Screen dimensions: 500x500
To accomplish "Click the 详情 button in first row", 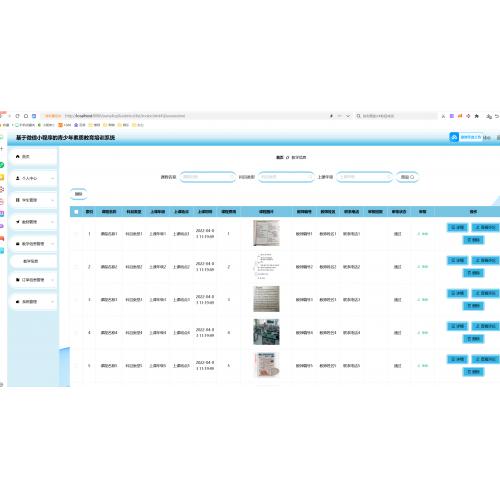I will click(x=457, y=227).
